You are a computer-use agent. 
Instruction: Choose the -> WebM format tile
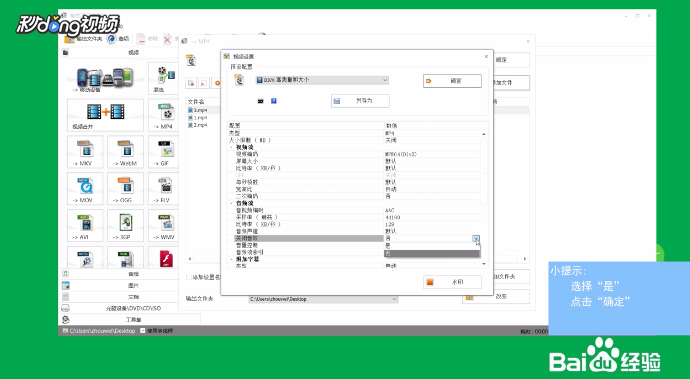pyautogui.click(x=125, y=152)
